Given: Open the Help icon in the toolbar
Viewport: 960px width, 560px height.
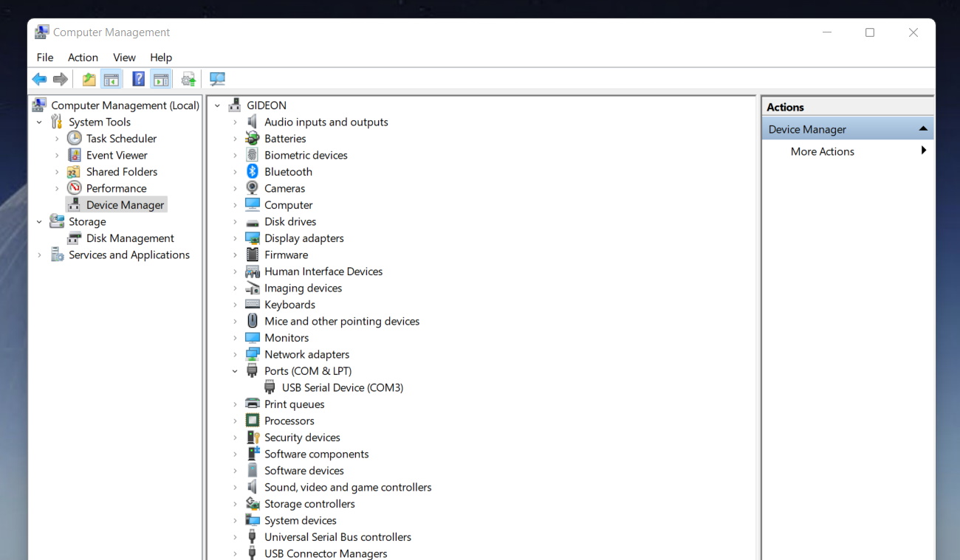Looking at the screenshot, I should 138,79.
